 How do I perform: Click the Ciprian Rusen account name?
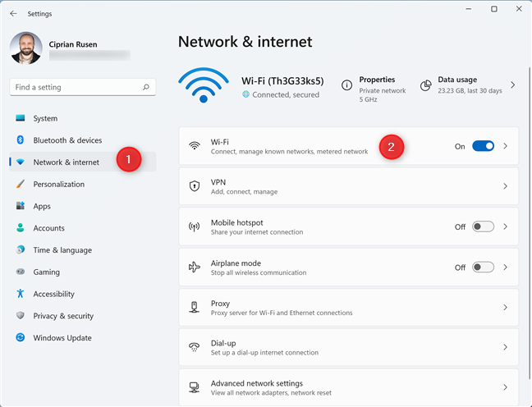point(73,44)
